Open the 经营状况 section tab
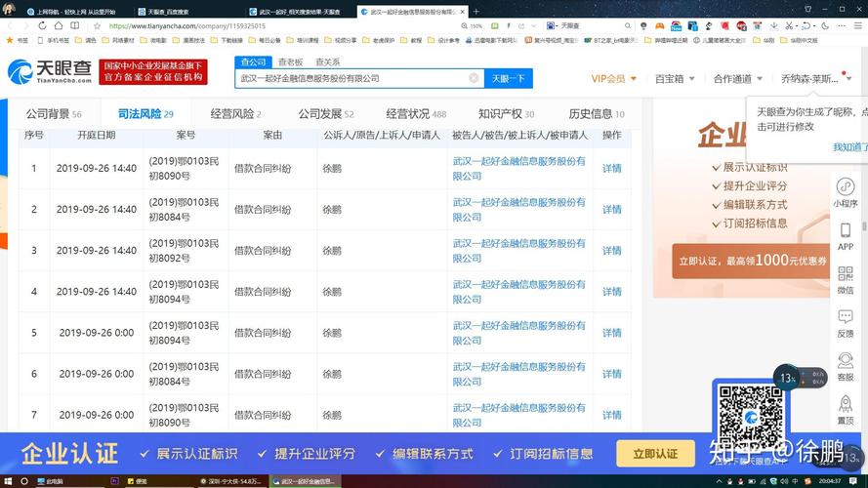The image size is (868, 488). point(416,114)
